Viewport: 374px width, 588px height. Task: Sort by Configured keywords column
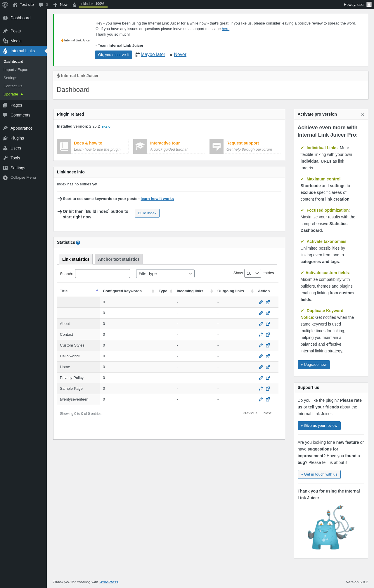click(128, 291)
